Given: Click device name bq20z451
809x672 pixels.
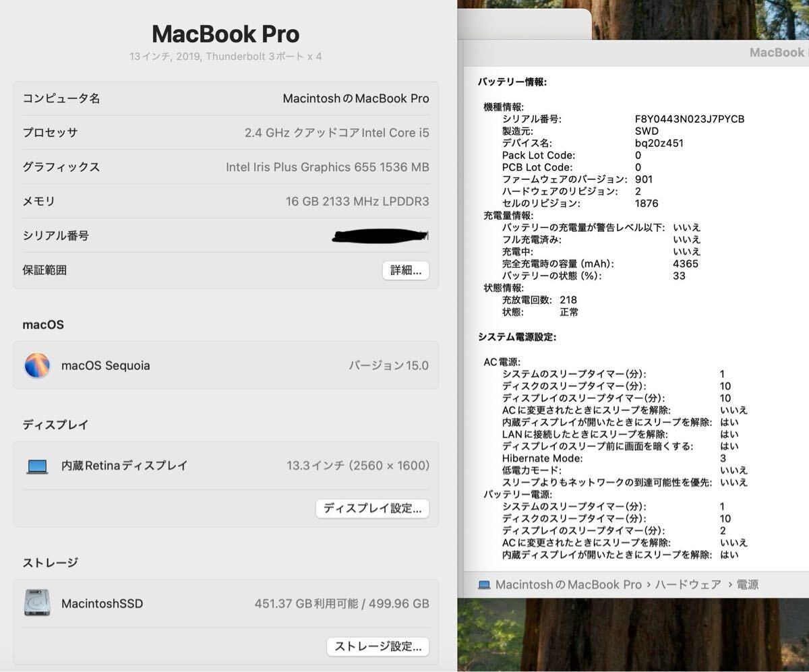Looking at the screenshot, I should point(659,143).
